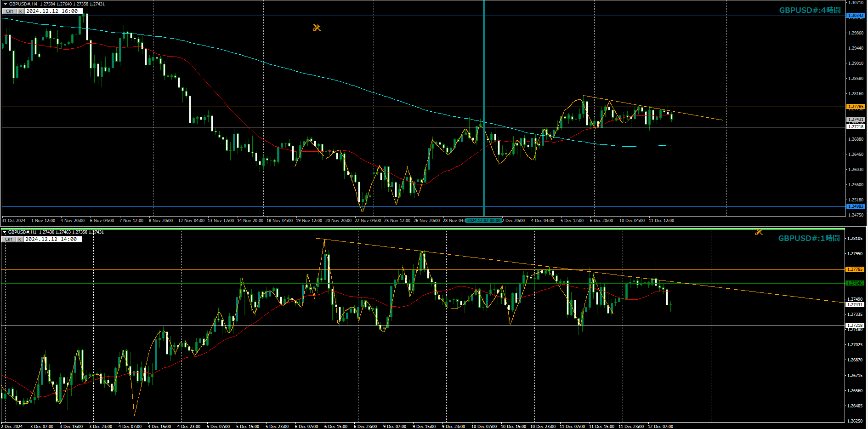Open the H1 chart dropdown triangle menu
Viewport: 868px width, 429px height.
(4, 232)
